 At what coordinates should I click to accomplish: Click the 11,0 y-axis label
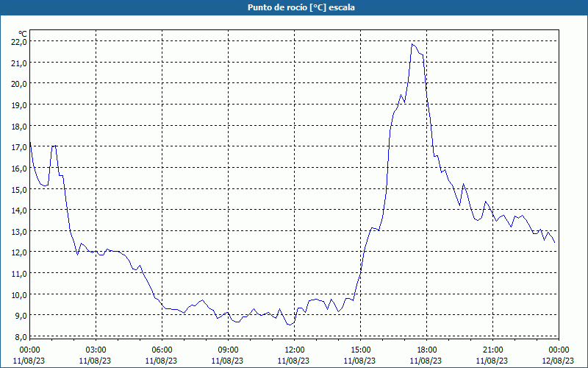click(x=19, y=273)
